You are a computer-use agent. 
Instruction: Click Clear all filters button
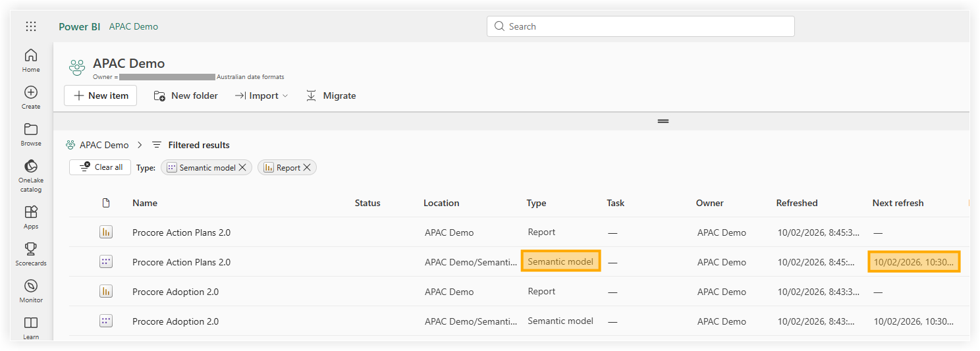[100, 167]
